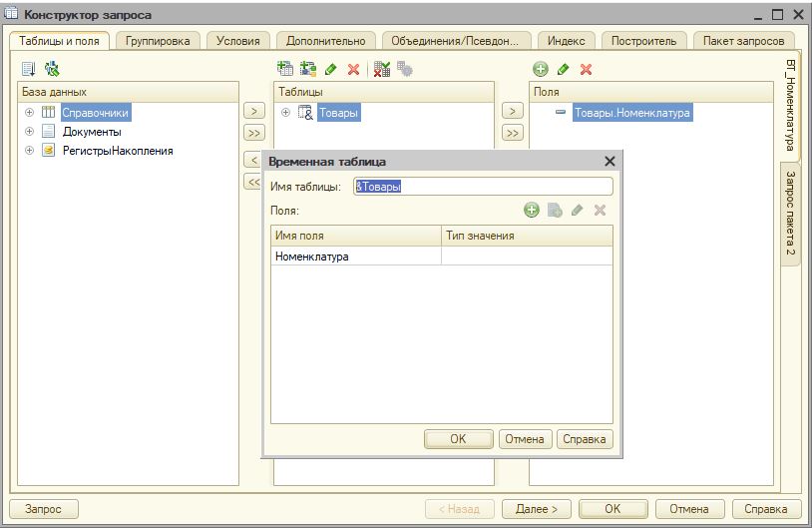This screenshot has width=812, height=528.
Task: Open the Объединения/Псевдонимы tab
Action: [x=455, y=41]
